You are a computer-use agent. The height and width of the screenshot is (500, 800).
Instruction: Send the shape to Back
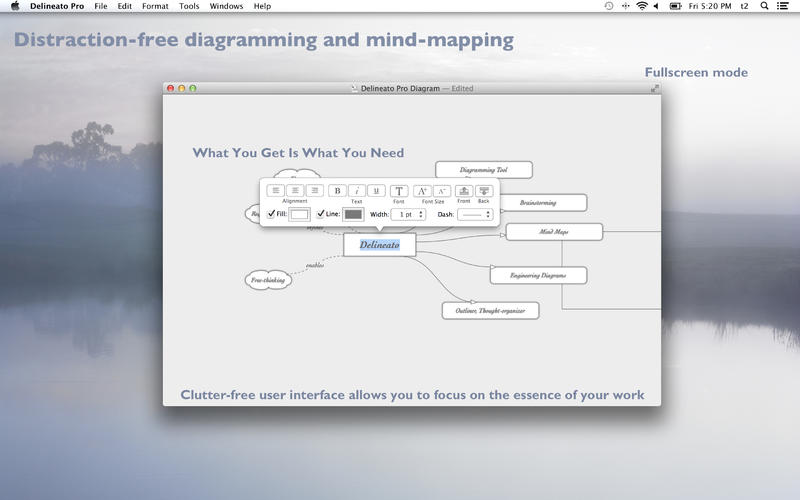[484, 190]
